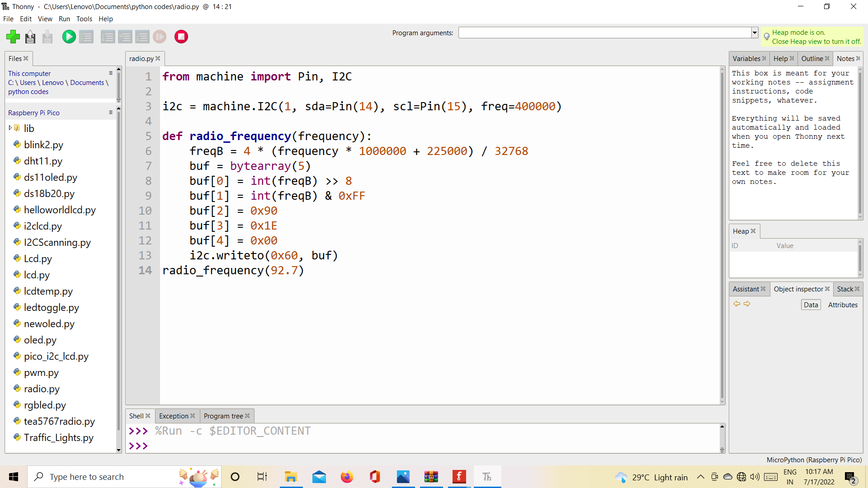Run current script with green play button
Viewport: 868px width, 488px height.
click(x=69, y=37)
